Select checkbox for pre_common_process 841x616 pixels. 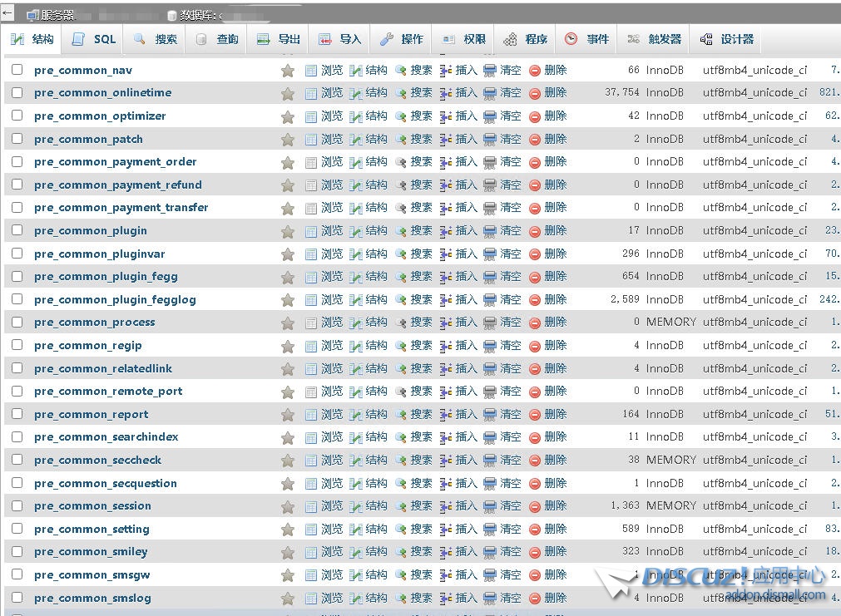[17, 322]
